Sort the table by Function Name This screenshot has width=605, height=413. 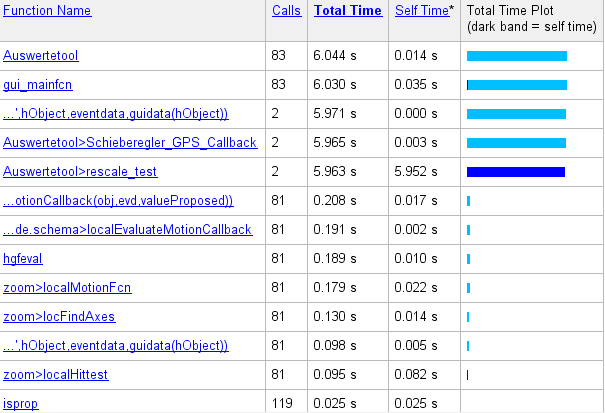(47, 11)
